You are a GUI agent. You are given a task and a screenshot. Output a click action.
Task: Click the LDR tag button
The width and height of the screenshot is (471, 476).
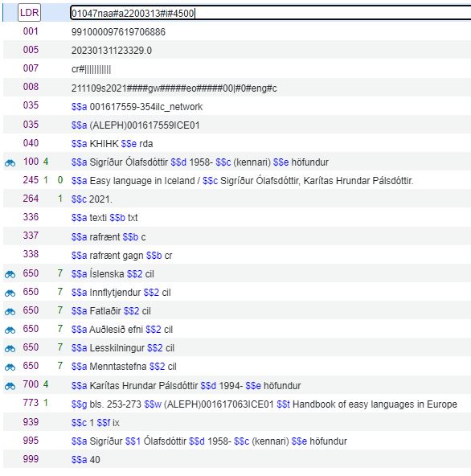(29, 13)
